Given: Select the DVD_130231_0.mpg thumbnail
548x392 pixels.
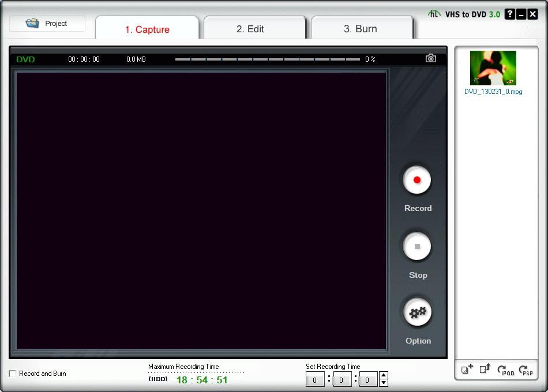Looking at the screenshot, I should click(x=493, y=68).
